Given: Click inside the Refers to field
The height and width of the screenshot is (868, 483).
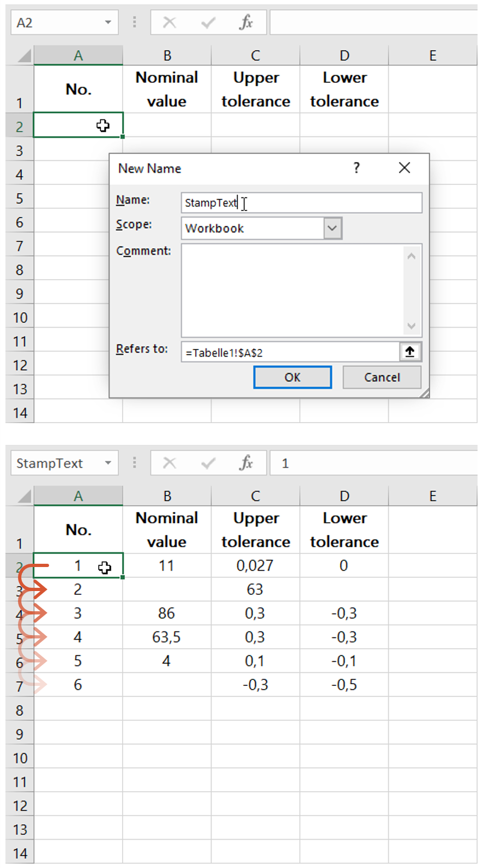Looking at the screenshot, I should pos(289,353).
